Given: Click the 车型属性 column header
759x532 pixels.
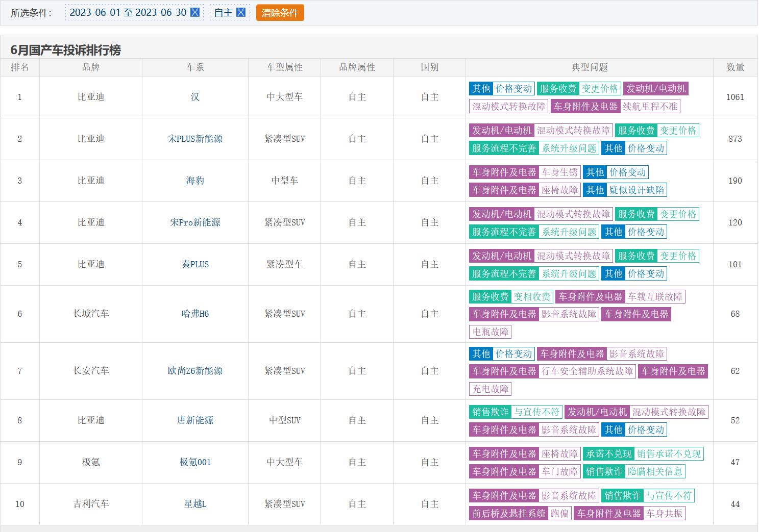Looking at the screenshot, I should (285, 67).
